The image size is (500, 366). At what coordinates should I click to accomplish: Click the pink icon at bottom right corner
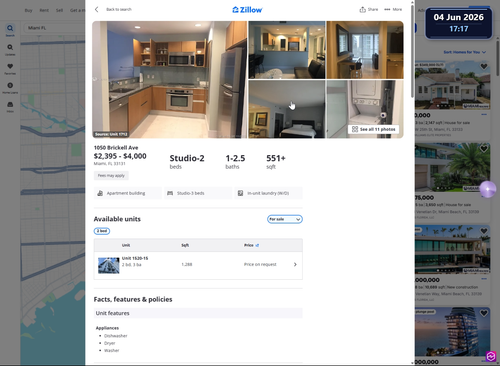click(x=491, y=356)
